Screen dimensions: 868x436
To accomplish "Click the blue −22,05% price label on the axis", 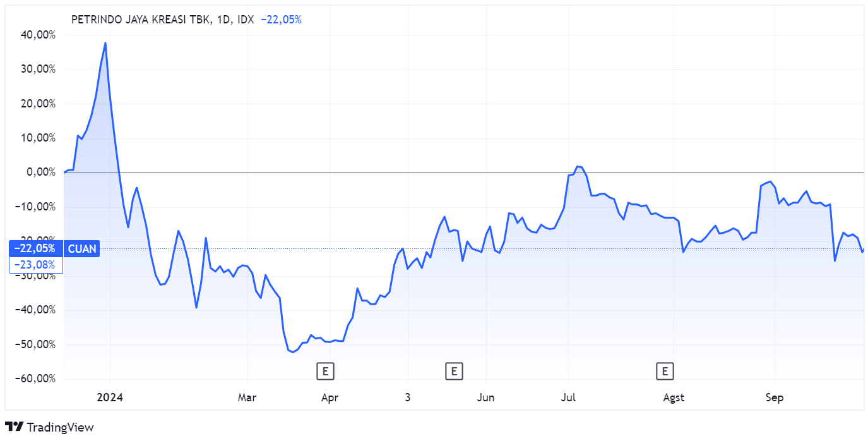I will click(37, 249).
